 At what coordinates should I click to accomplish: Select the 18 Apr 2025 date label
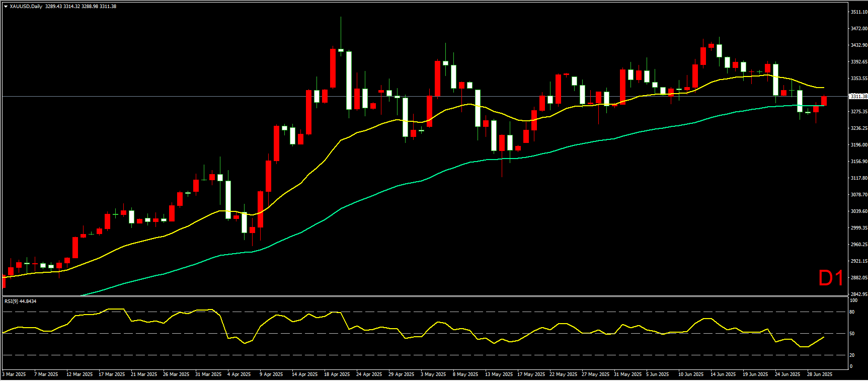(337, 374)
